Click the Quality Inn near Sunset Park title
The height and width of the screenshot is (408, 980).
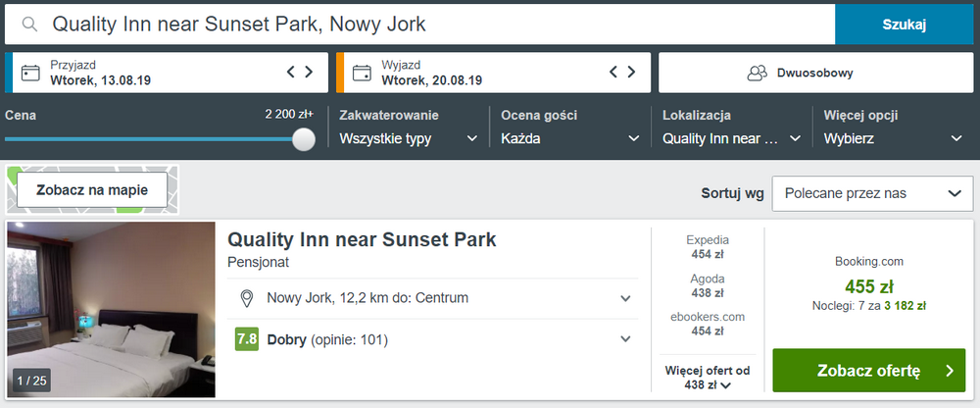(362, 239)
